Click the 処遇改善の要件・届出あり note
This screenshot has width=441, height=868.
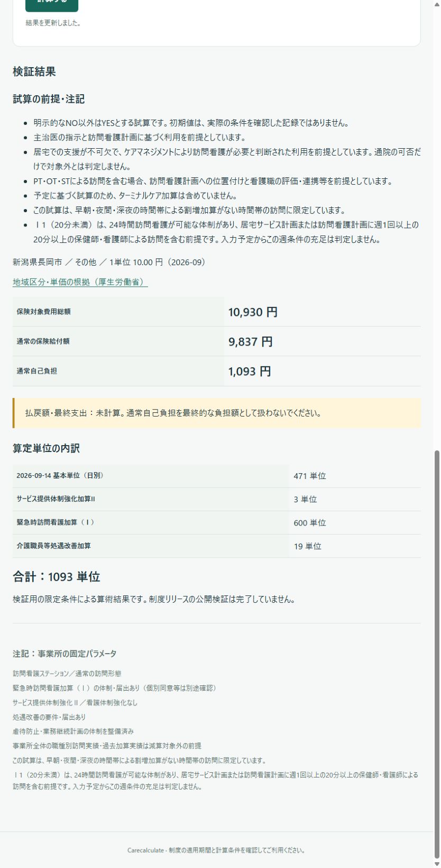[49, 717]
